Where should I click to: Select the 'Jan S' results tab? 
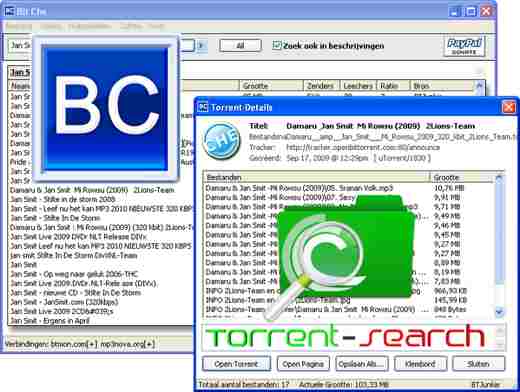(x=20, y=72)
